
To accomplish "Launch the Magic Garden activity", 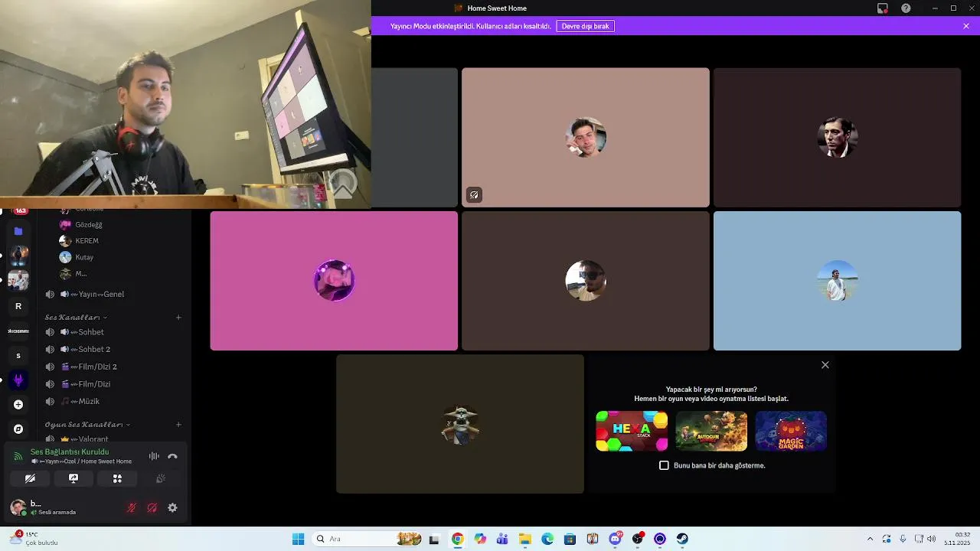I will 791,431.
